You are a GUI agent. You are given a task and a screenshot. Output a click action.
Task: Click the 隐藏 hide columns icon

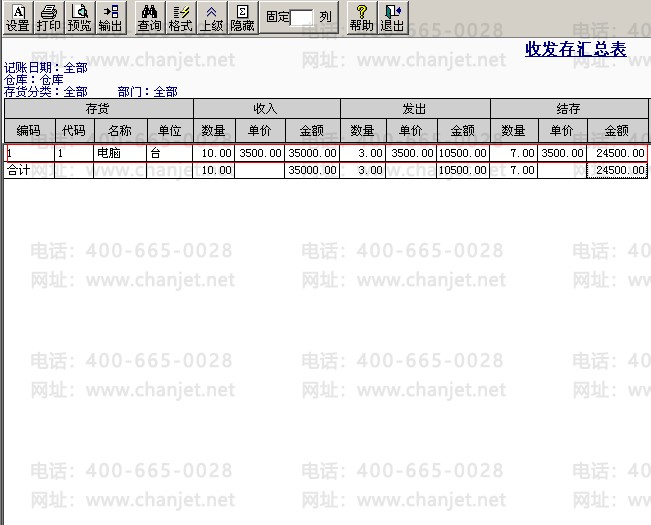[x=243, y=18]
